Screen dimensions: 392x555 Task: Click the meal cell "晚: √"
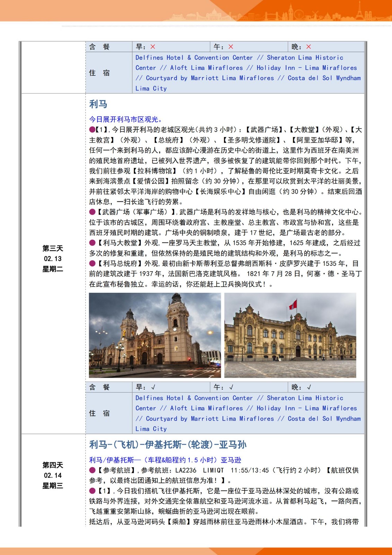326,387
